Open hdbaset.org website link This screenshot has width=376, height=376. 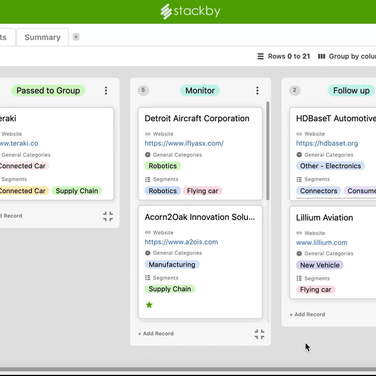(x=327, y=143)
